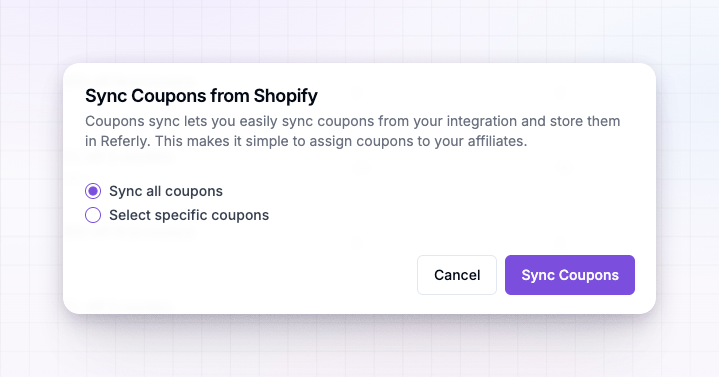This screenshot has width=719, height=377.
Task: Dismiss the dialog with the Cancel button
Action: pyautogui.click(x=457, y=275)
